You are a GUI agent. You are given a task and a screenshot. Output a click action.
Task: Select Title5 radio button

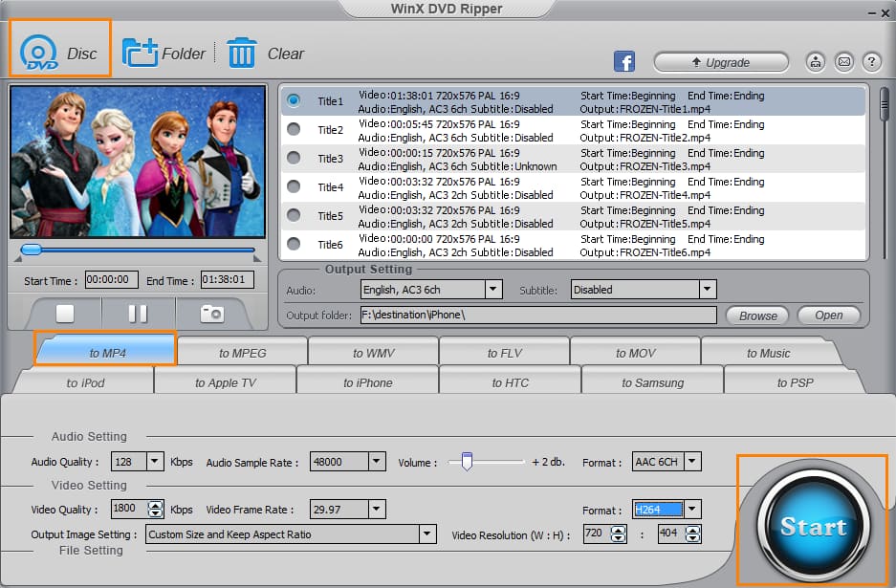point(294,215)
